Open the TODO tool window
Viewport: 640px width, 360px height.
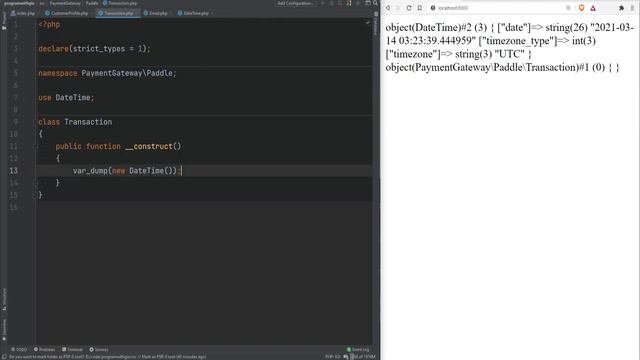point(19,349)
